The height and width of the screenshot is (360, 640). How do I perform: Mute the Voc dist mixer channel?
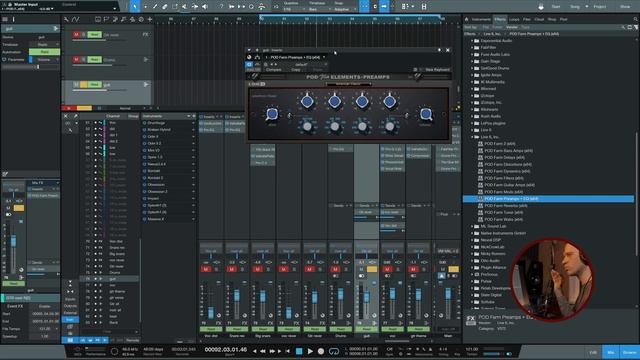point(206,269)
